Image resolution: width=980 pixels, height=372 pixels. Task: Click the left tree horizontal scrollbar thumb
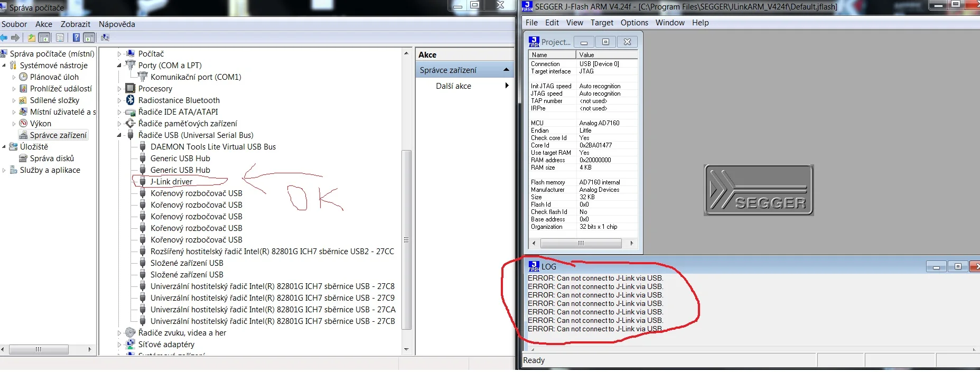click(x=39, y=349)
